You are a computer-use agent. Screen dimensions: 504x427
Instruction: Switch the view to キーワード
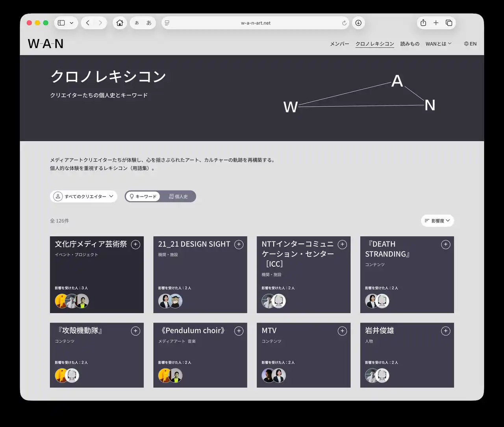pyautogui.click(x=143, y=197)
